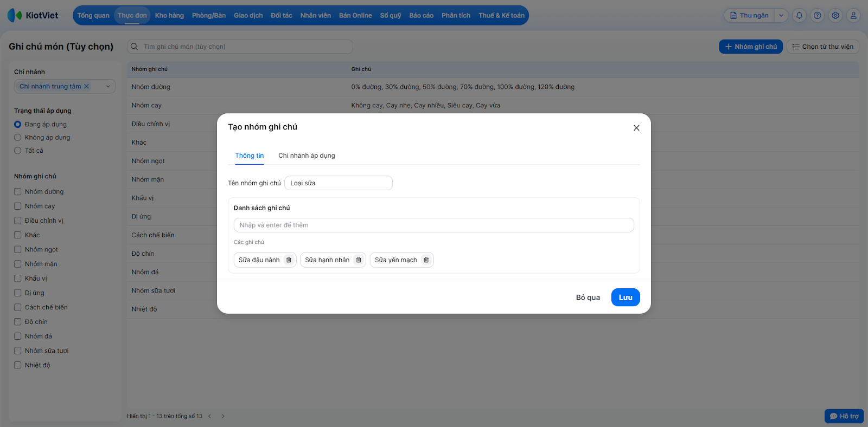Select the Không áp dụng radio option

click(x=18, y=138)
